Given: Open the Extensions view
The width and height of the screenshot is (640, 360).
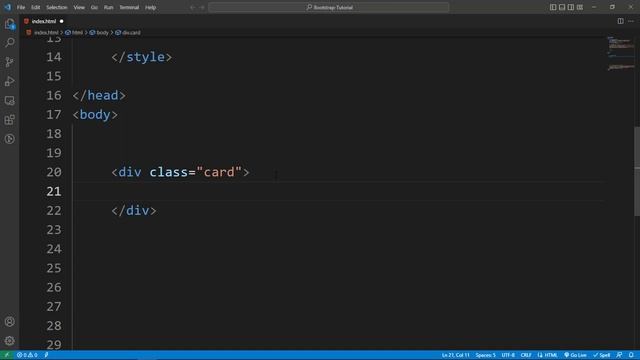Looking at the screenshot, I should tap(10, 120).
